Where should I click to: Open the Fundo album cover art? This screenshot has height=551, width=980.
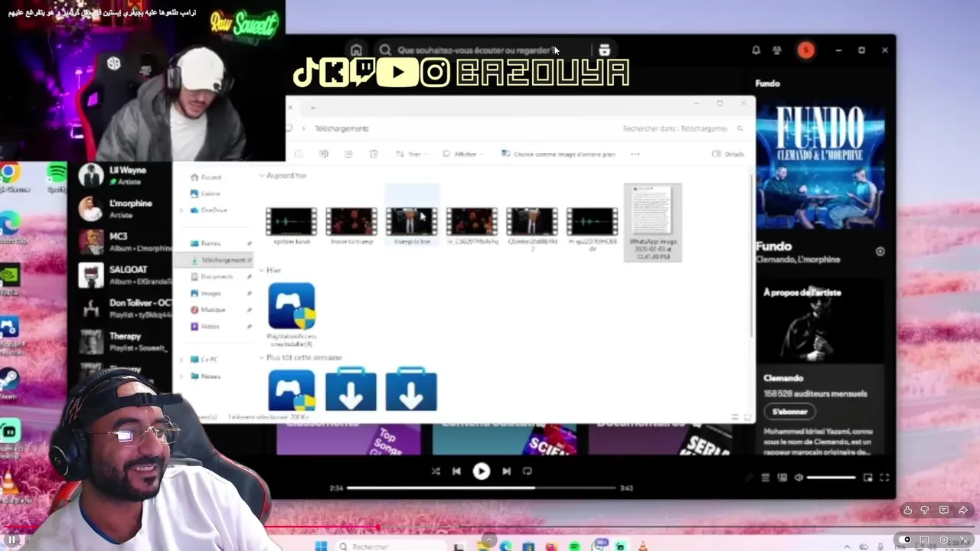820,167
